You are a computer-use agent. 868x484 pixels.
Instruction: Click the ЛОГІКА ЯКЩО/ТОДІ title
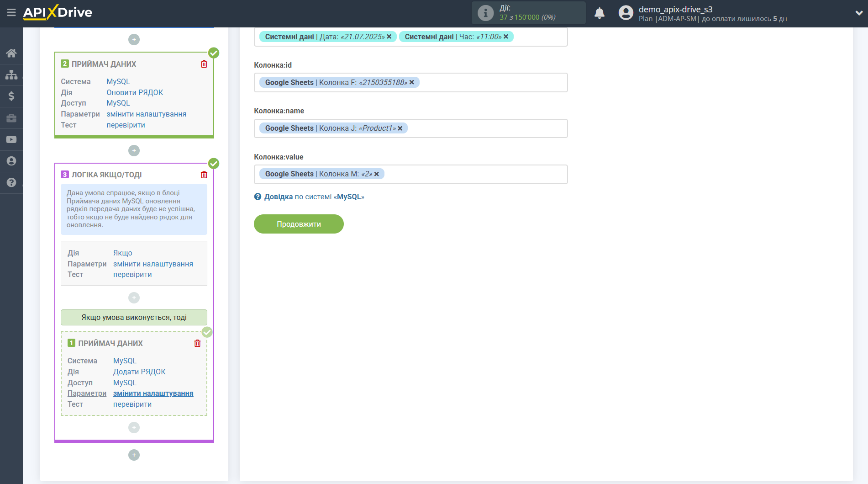pos(106,175)
